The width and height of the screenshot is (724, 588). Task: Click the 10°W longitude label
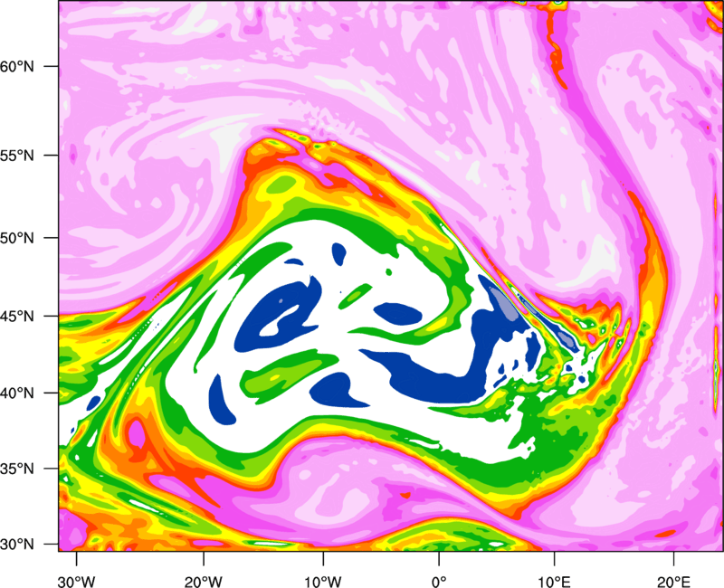click(323, 582)
